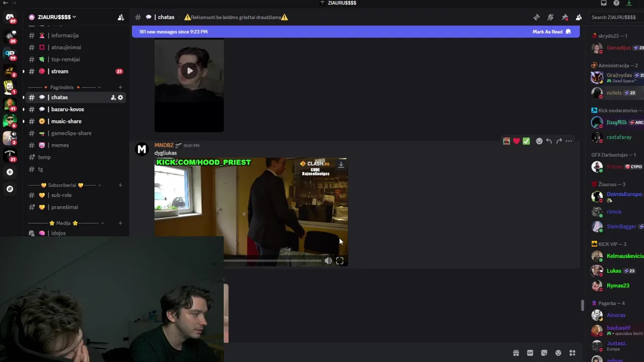The width and height of the screenshot is (644, 362).
Task: Create invite icon on chatas channel
Action: [x=113, y=98]
